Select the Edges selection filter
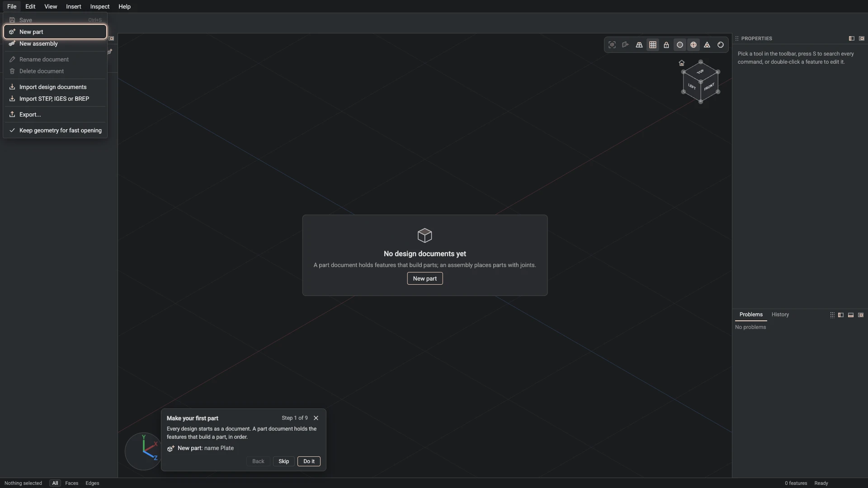Viewport: 868px width, 488px height. [92, 483]
